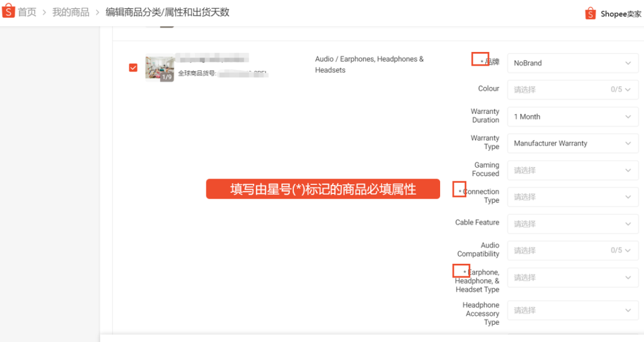Click the product thumbnail image
This screenshot has height=342, width=644.
pos(160,68)
